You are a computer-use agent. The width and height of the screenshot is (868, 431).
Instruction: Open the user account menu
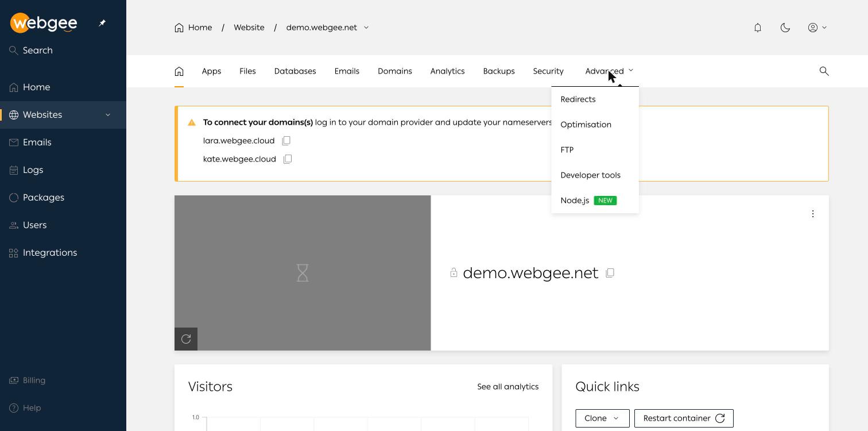(817, 28)
